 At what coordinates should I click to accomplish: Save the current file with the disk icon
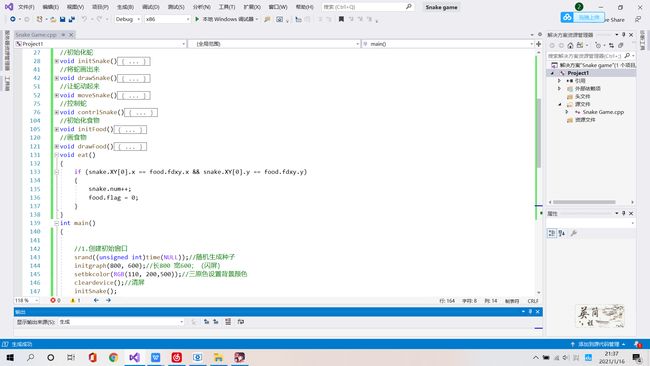(63, 19)
